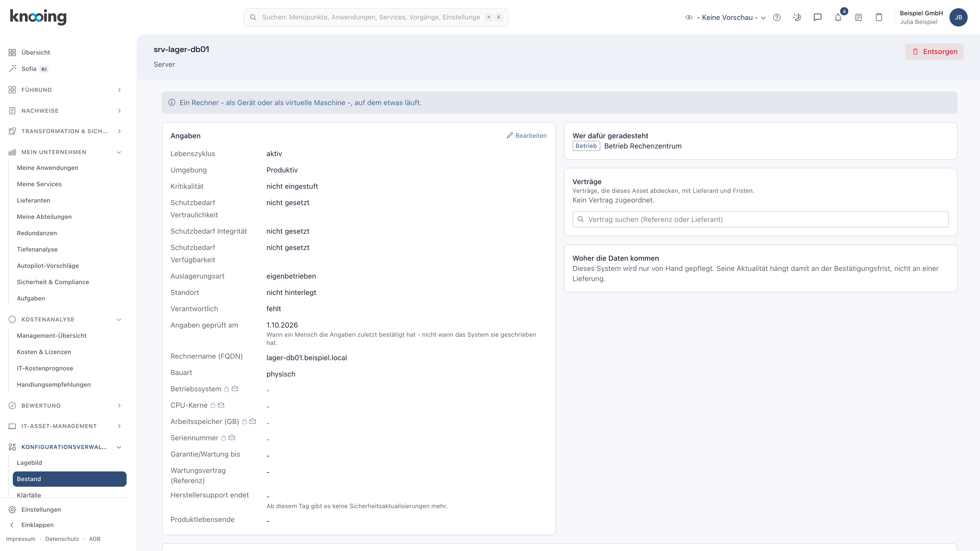Screen dimensions: 980x551
Task: Click envelope icon next to Seriennummer
Action: coord(232,438)
